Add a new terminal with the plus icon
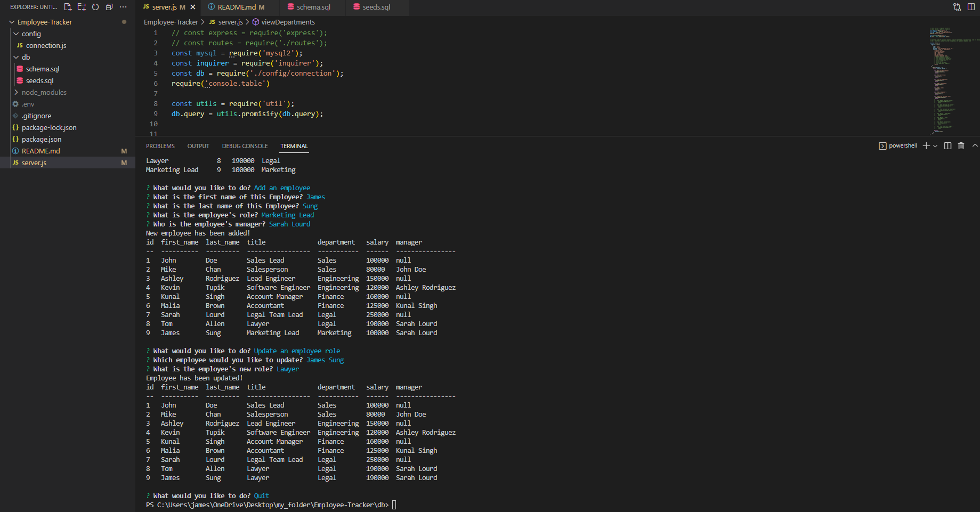980x512 pixels. click(926, 146)
